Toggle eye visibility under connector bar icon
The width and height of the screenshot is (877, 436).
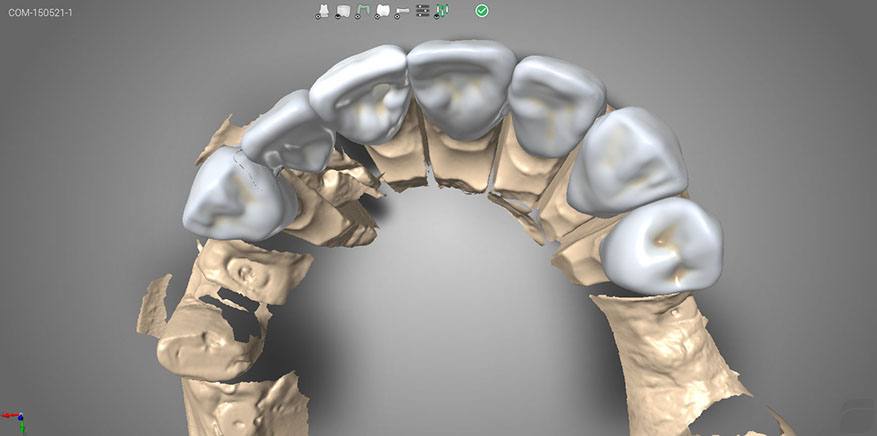click(x=397, y=16)
